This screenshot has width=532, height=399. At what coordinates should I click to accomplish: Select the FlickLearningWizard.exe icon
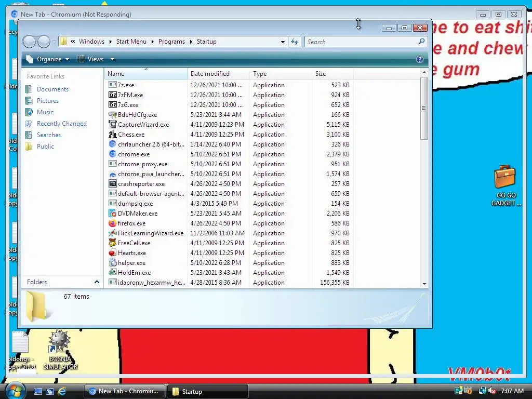tap(112, 233)
